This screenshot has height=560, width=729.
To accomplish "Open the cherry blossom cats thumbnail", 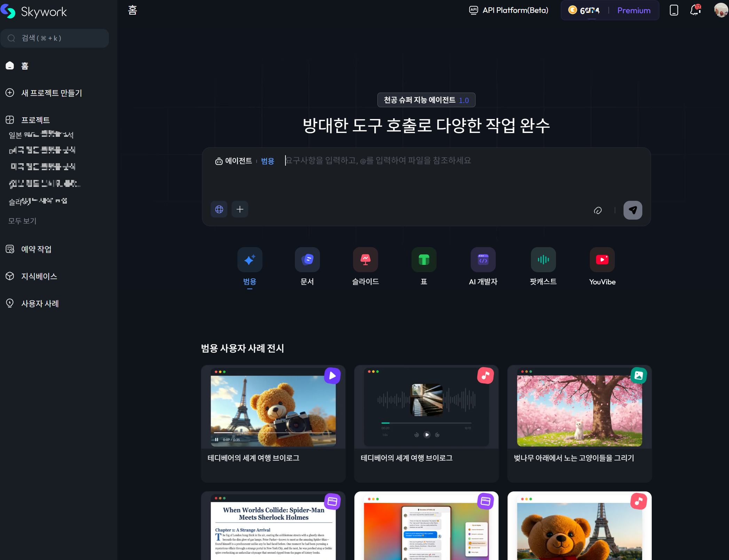I will pos(579,411).
